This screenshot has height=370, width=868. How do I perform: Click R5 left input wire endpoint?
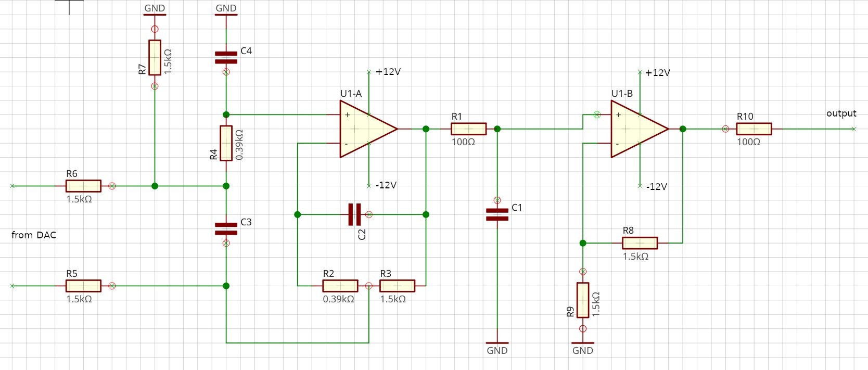pyautogui.click(x=12, y=286)
